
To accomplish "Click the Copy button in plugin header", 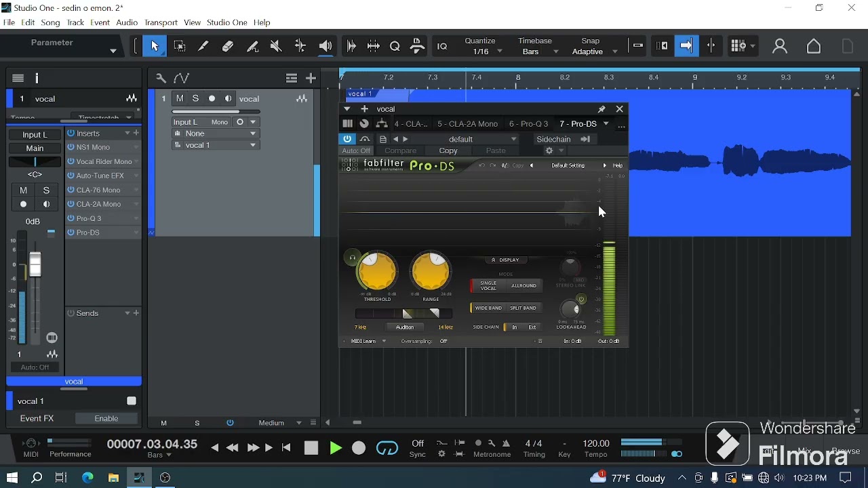I will click(x=449, y=152).
